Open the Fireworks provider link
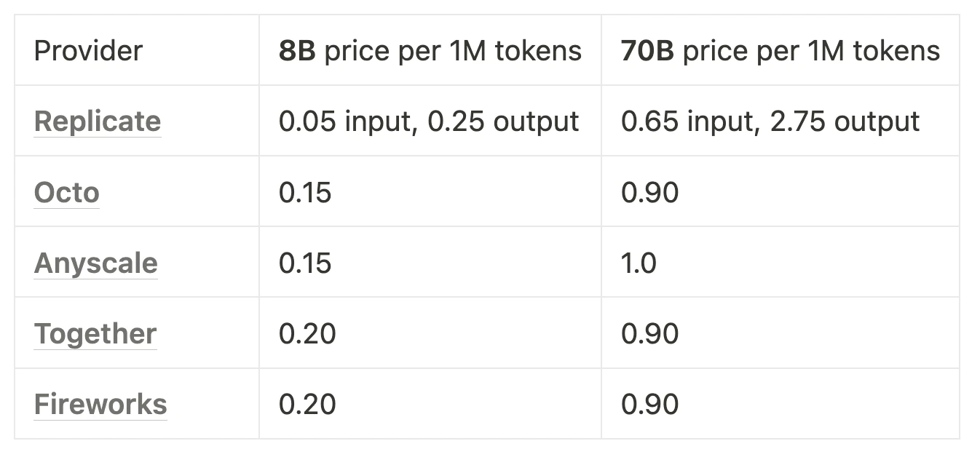This screenshot has width=980, height=457. (x=100, y=404)
